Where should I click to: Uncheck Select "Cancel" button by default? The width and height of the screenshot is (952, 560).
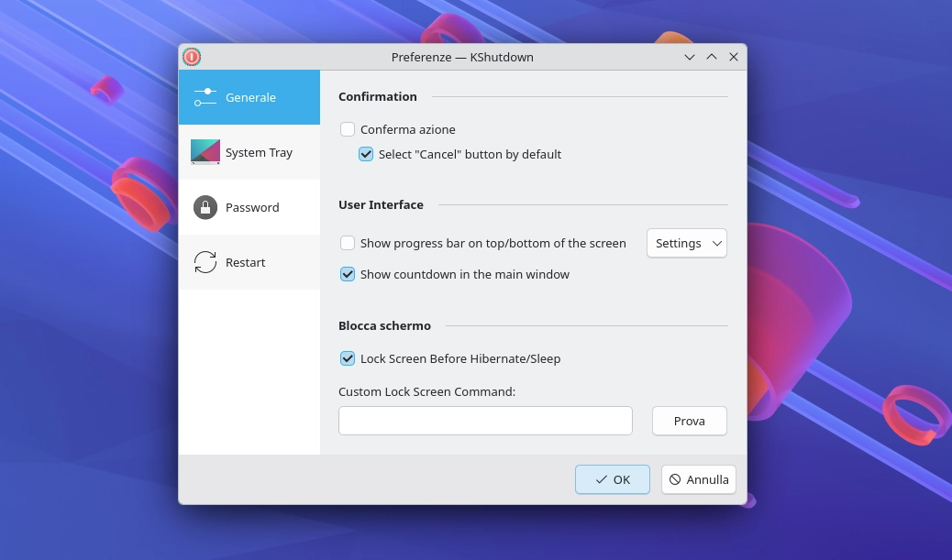(x=366, y=154)
